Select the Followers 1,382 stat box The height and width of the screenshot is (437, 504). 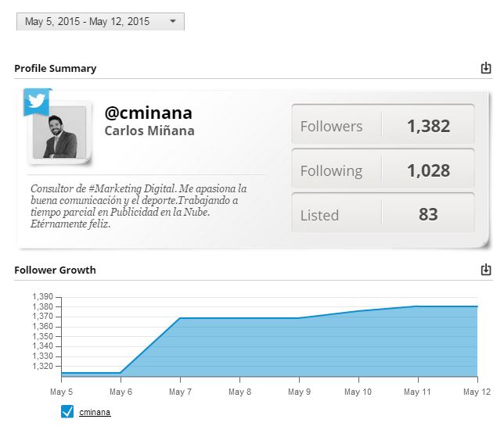click(383, 124)
